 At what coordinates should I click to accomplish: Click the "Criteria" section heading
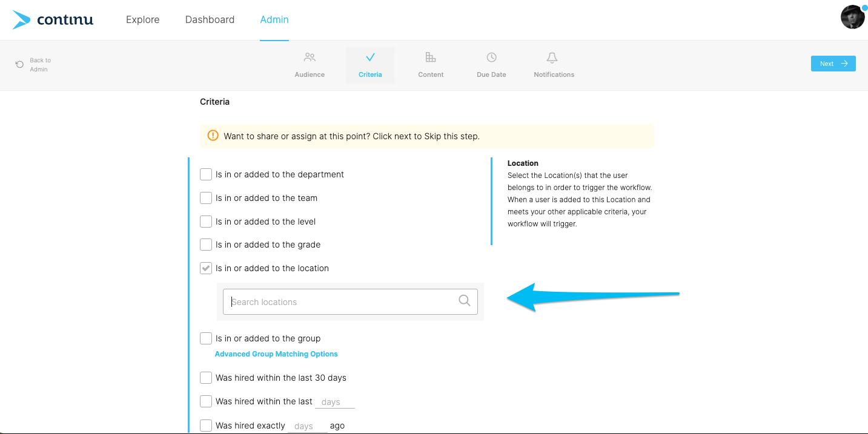click(215, 102)
